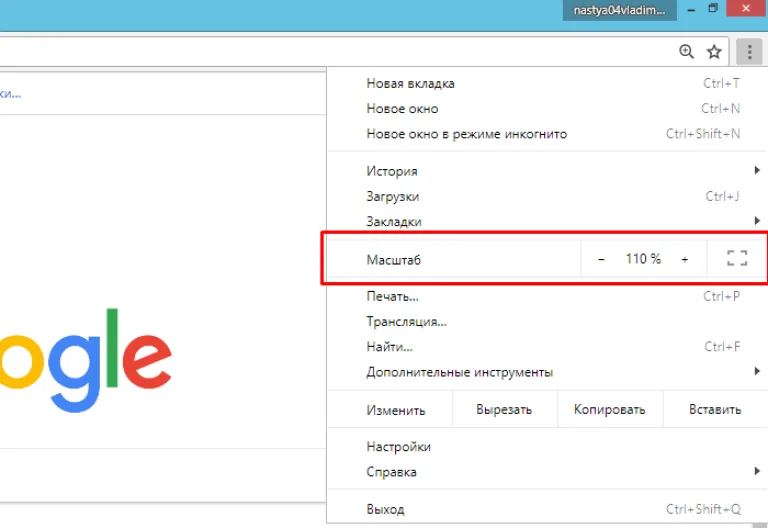The width and height of the screenshot is (768, 528).
Task: Expand the История submenu
Action: tap(548, 171)
